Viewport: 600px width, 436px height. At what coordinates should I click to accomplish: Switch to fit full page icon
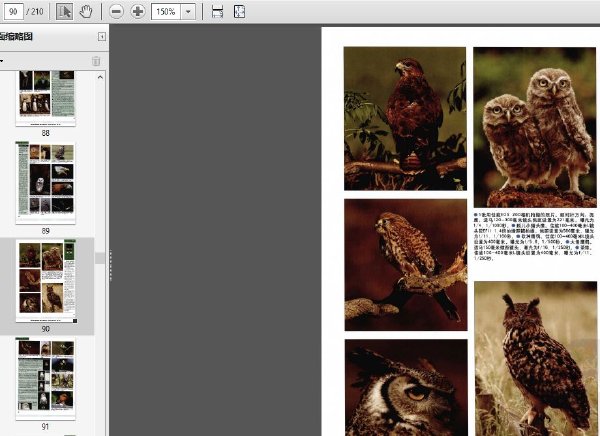pos(240,11)
